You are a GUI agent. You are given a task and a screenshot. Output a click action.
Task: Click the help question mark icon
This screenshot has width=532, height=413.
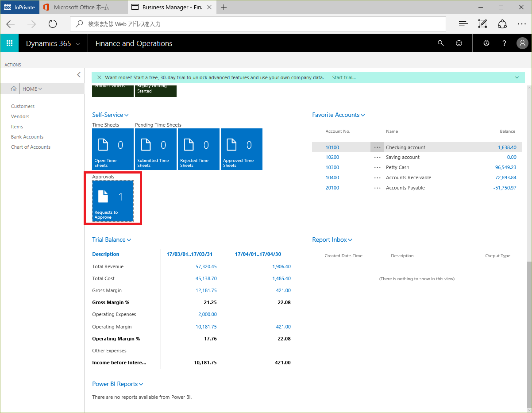click(x=504, y=43)
